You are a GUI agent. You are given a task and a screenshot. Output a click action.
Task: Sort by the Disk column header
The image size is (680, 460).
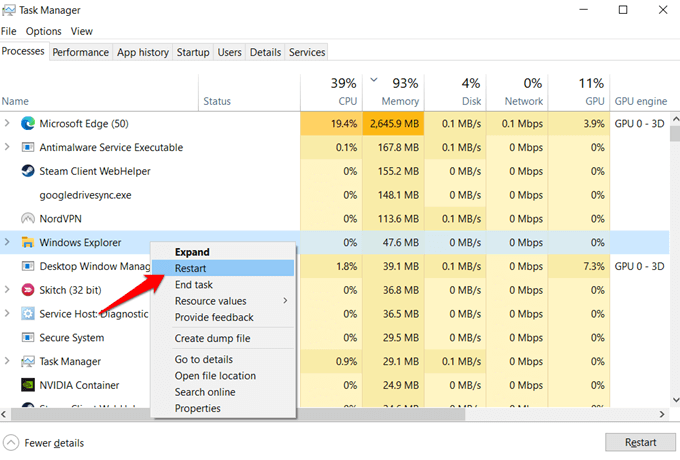coord(455,93)
